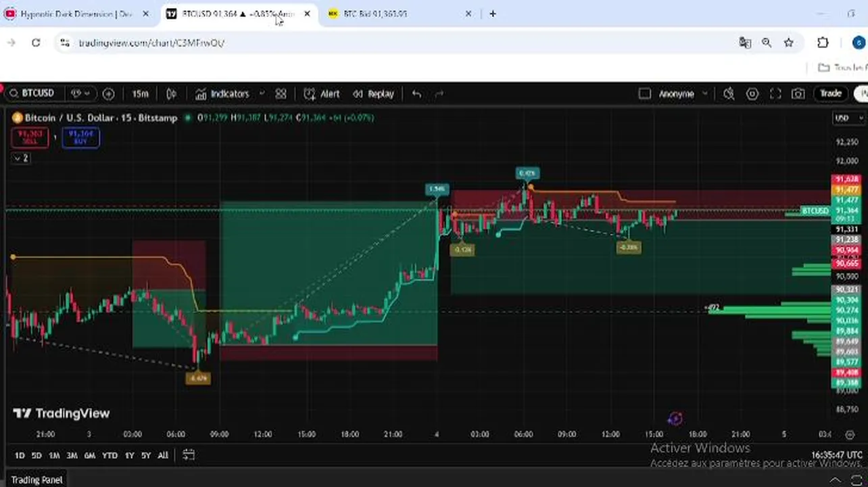Open a new browser tab
The width and height of the screenshot is (868, 487).
tap(493, 14)
